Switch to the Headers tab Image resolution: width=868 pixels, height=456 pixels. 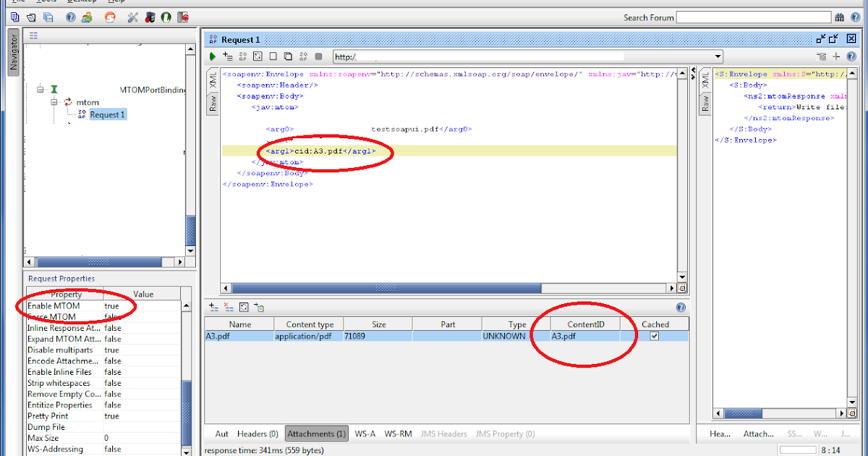[x=257, y=434]
